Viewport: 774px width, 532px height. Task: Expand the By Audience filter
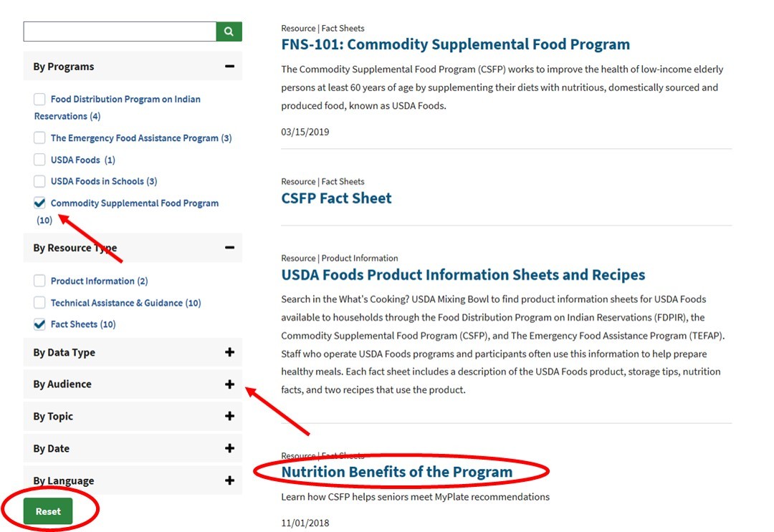[229, 385]
